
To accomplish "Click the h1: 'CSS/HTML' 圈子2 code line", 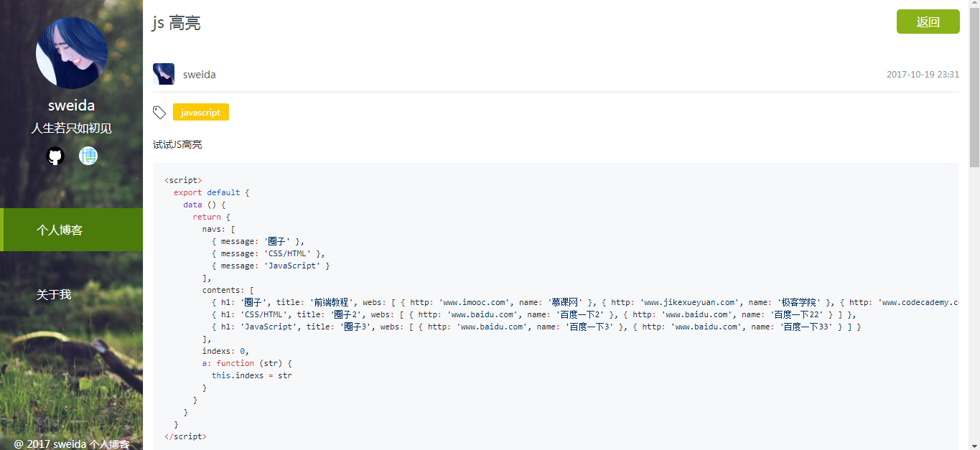I will click(534, 314).
